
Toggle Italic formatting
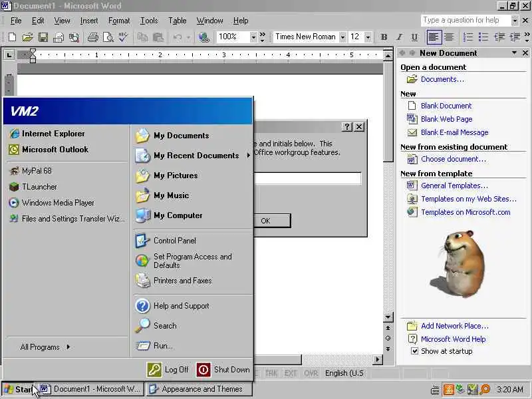[x=400, y=37]
